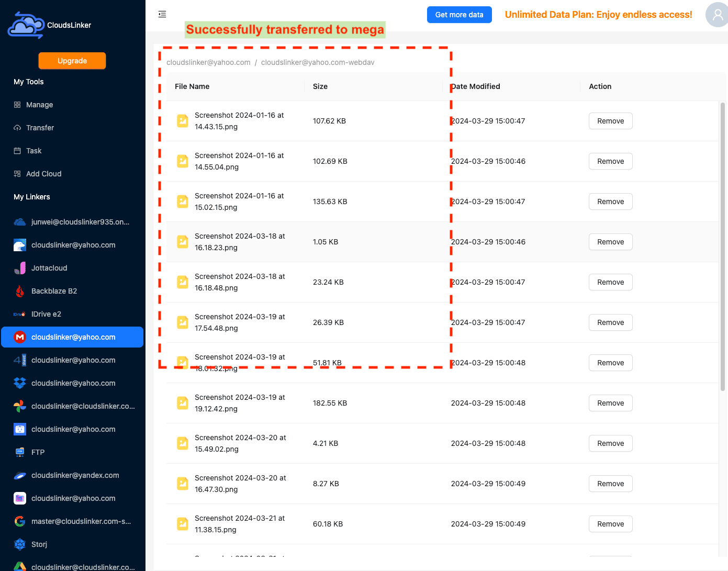Click the Unlimited Data Plan promo text
Screen dimensions: 728x571
pyautogui.click(x=598, y=15)
